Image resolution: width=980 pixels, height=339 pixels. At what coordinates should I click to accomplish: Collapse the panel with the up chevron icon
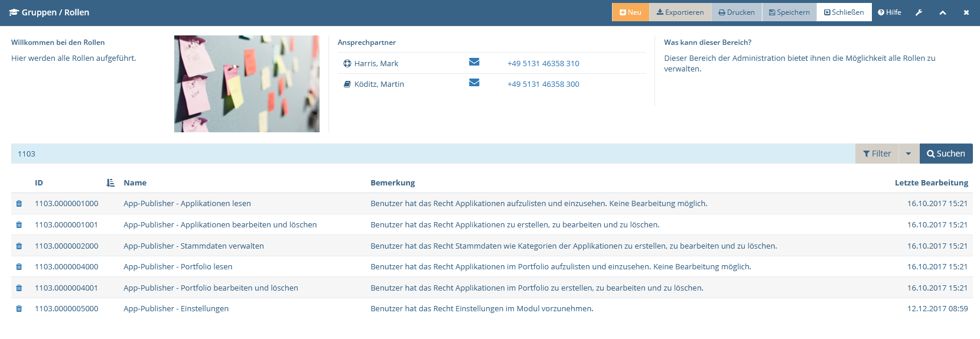[943, 12]
